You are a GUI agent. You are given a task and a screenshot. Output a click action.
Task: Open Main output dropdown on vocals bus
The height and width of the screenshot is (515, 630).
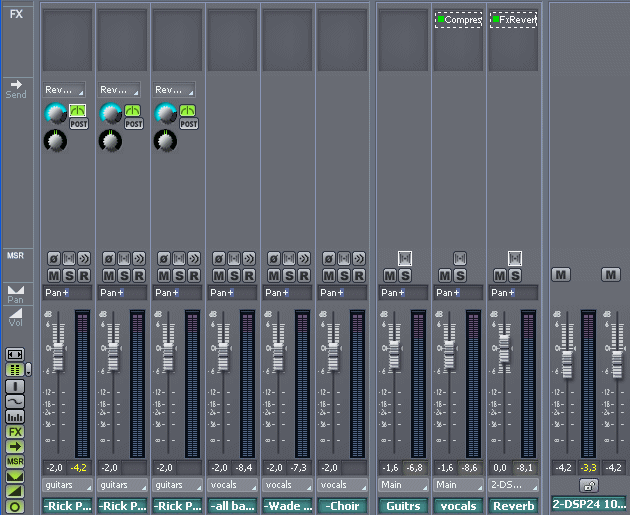[x=458, y=485]
